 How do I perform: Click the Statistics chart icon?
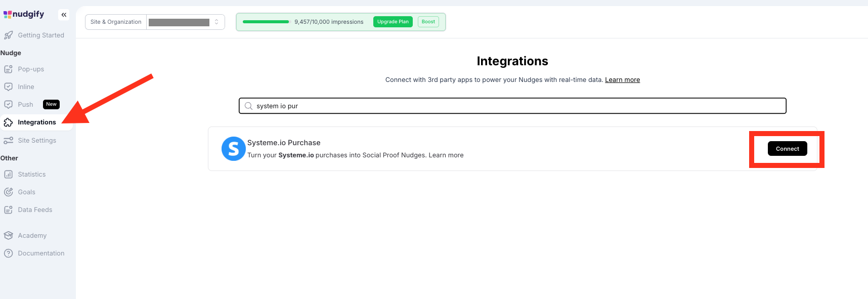9,175
